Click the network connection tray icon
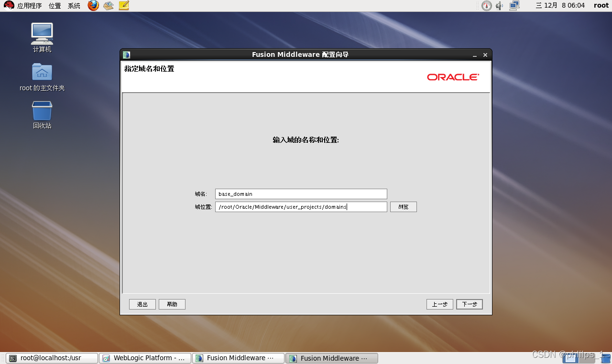 (514, 6)
